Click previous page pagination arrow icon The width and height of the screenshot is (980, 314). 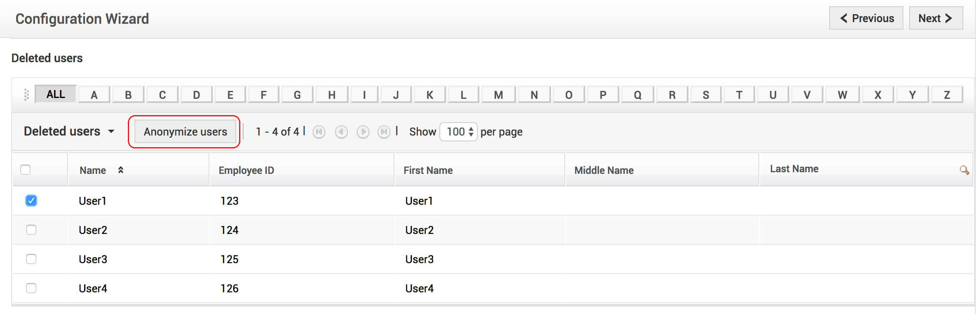(x=341, y=132)
